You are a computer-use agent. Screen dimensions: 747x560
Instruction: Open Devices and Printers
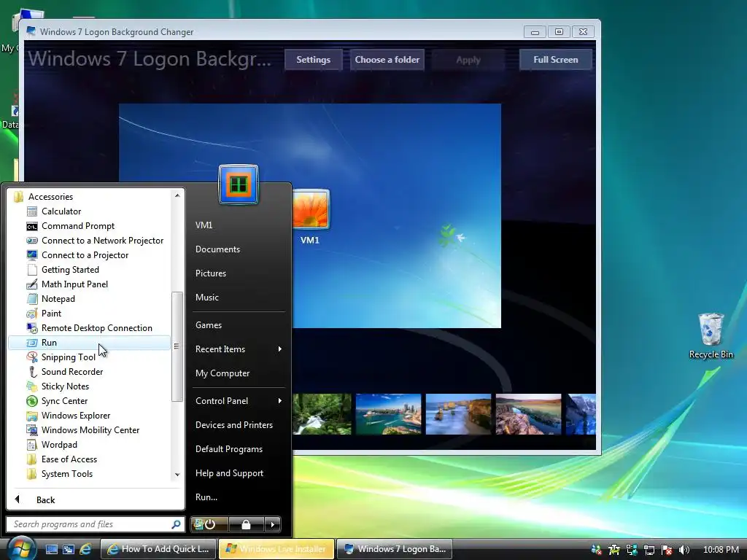(x=234, y=425)
